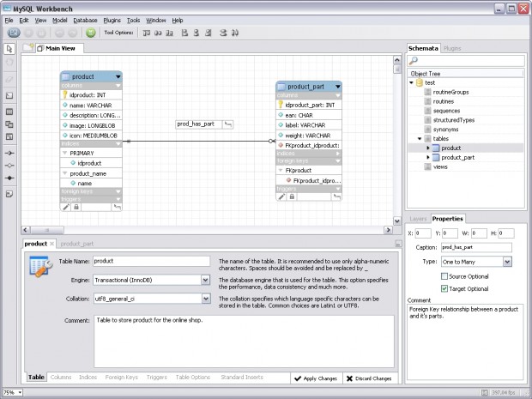The width and height of the screenshot is (532, 399).
Task: Click the sixth align icon in Tool Options
Action: point(209,33)
